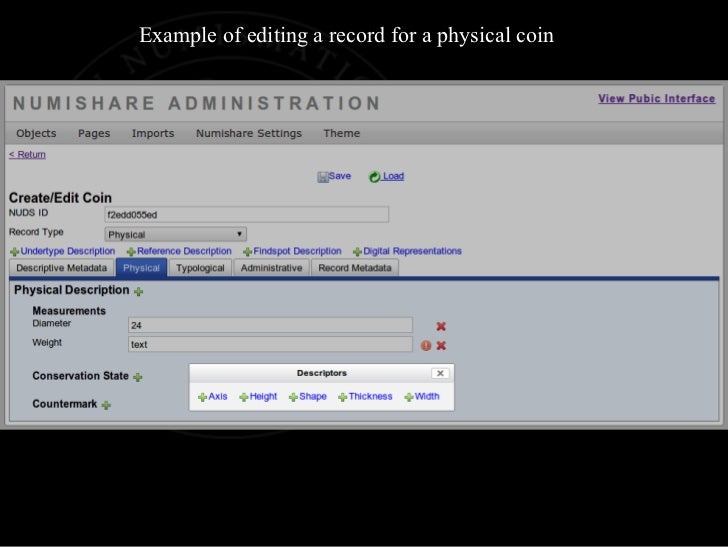Click the NUDS ID input field
728x547 pixels.
click(x=247, y=215)
